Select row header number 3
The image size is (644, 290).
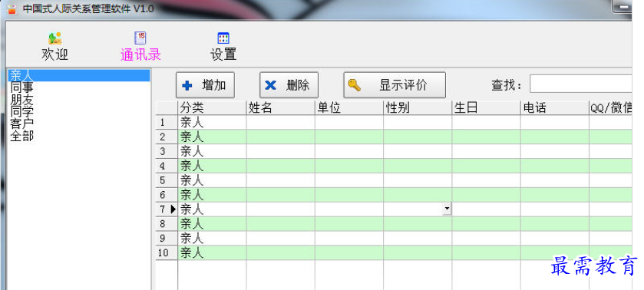point(167,152)
